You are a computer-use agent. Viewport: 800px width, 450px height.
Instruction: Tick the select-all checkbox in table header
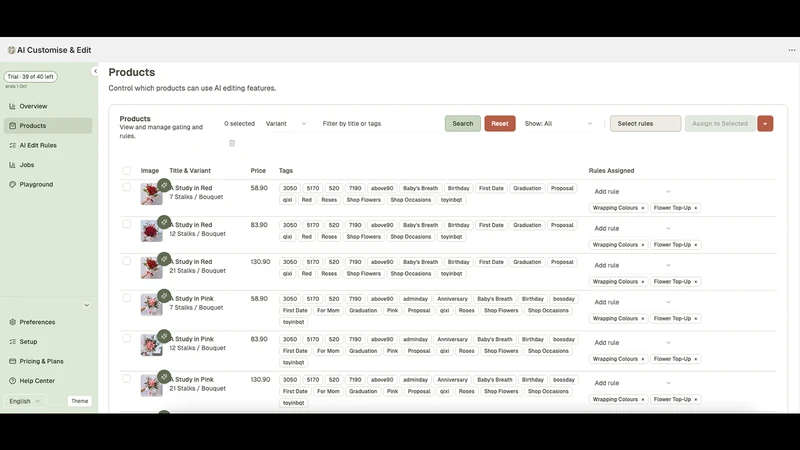coord(127,170)
